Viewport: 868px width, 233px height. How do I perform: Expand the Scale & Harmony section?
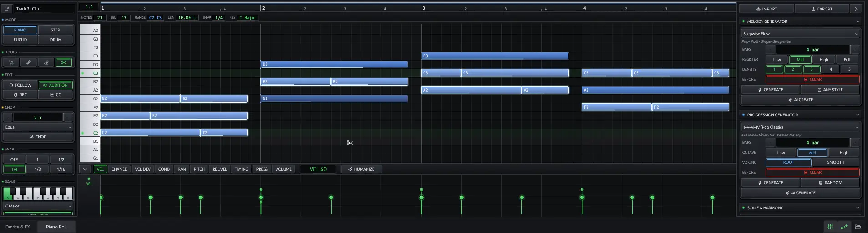[x=858, y=208]
